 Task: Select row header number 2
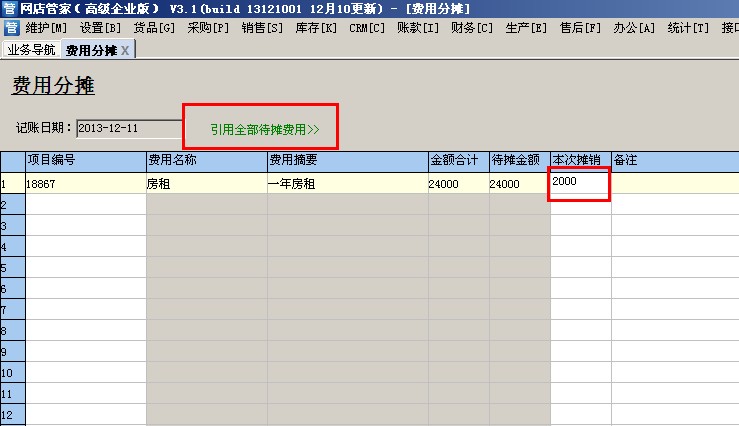(12, 204)
